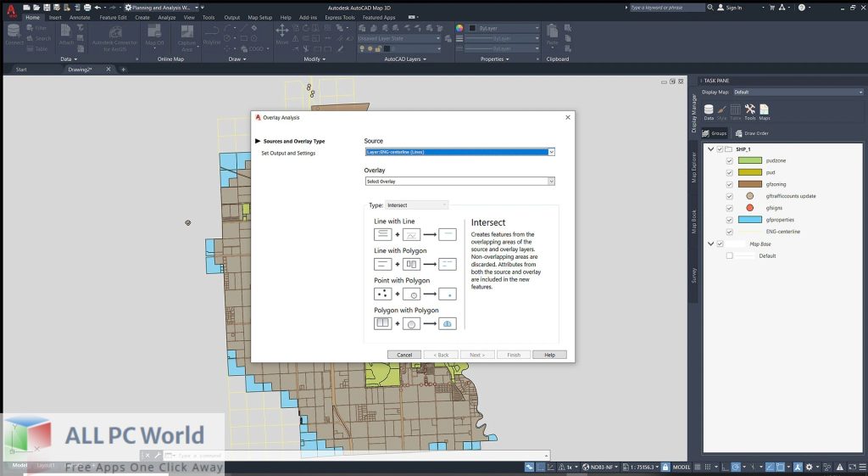The width and height of the screenshot is (868, 476).
Task: Click the Table icon in Task Pane
Action: coord(735,112)
